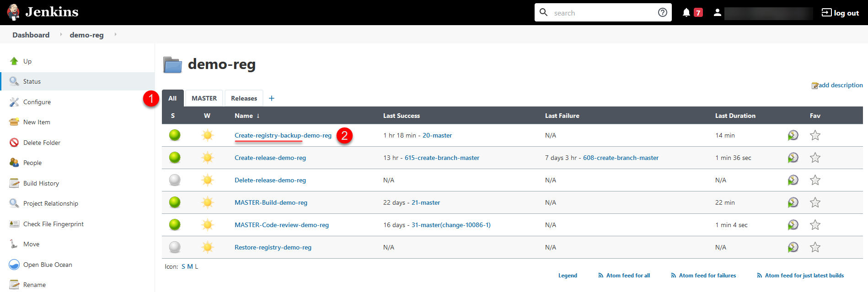This screenshot has height=292, width=868.
Task: Click the Jenkins logo in the header
Action: tap(43, 12)
